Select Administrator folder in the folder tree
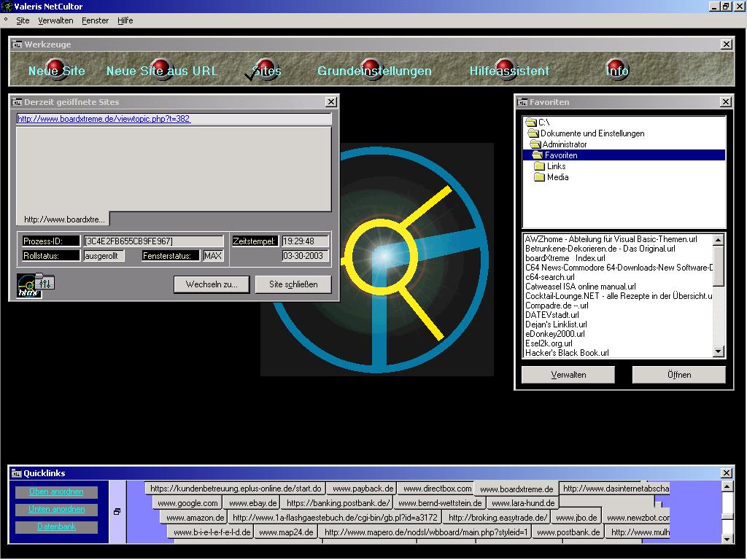Screen dimensions: 747x560 [x=563, y=144]
